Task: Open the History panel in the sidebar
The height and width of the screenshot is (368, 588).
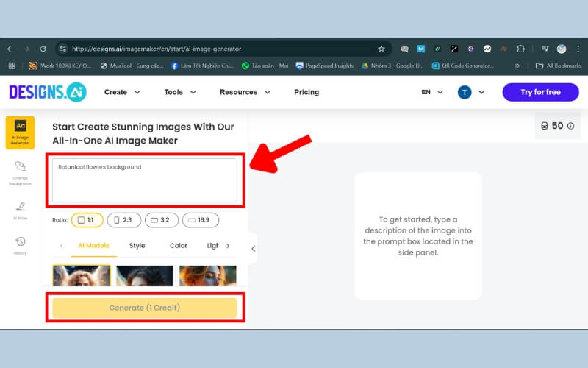Action: [x=21, y=246]
